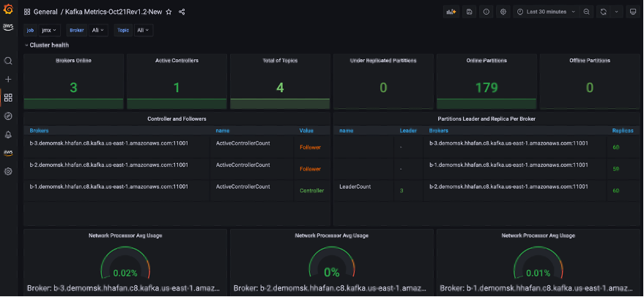Click the Follower value for b-2 broker
Viewport: 644px width, 297px height.
tap(310, 169)
